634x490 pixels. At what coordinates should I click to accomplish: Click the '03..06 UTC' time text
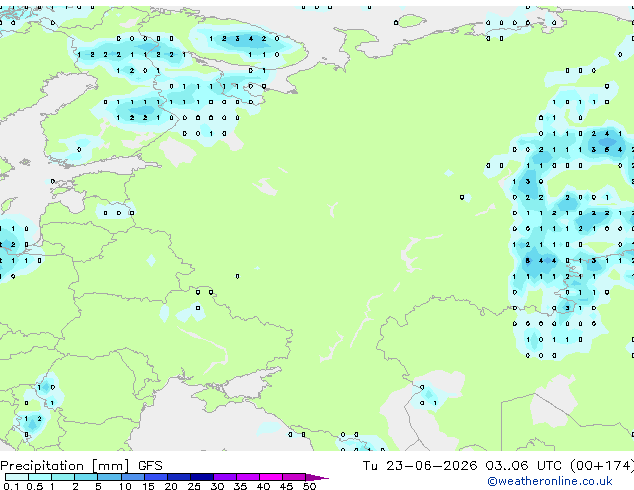[x=524, y=466]
